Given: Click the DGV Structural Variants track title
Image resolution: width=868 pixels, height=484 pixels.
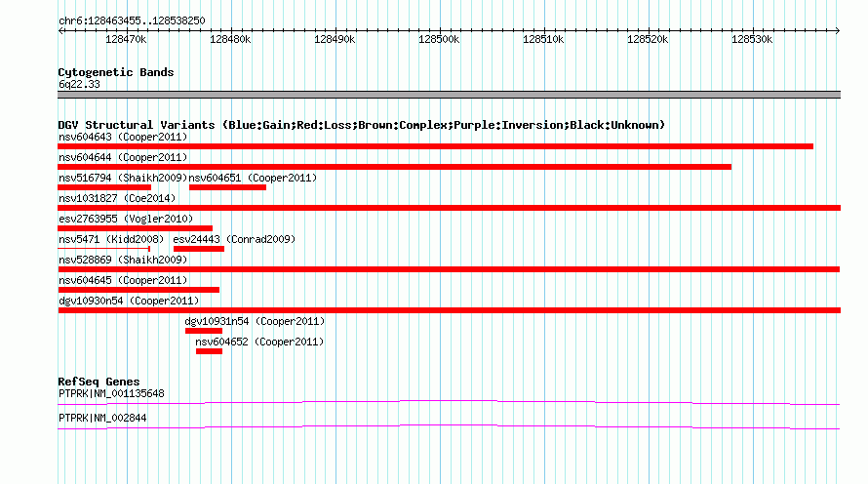Looking at the screenshot, I should 362,125.
